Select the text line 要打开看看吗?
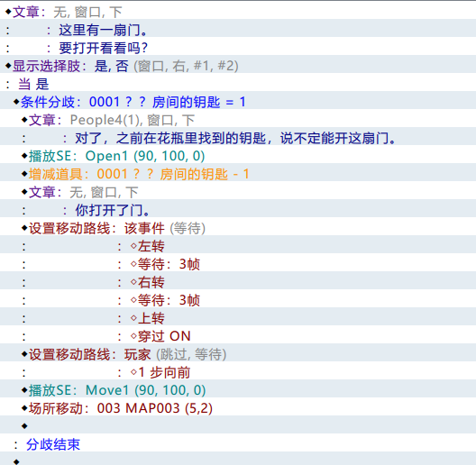 click(x=238, y=46)
